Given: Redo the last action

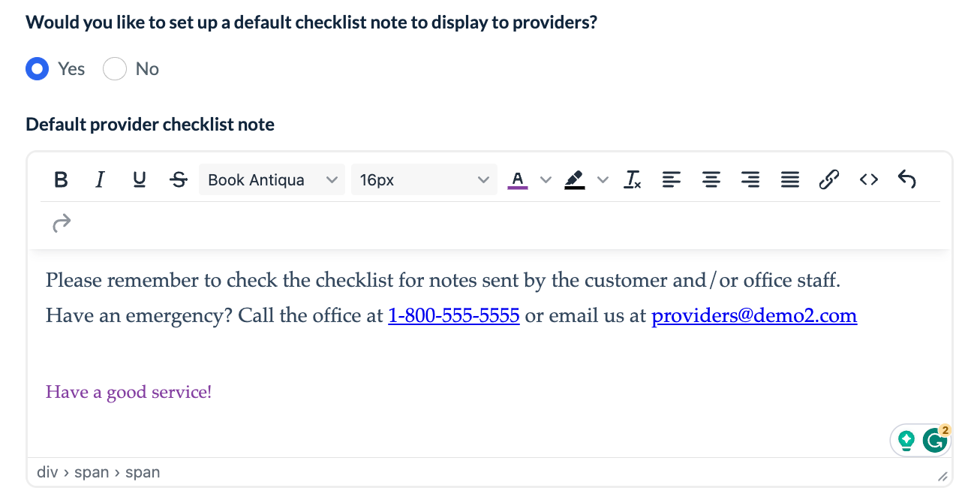Looking at the screenshot, I should 62,222.
